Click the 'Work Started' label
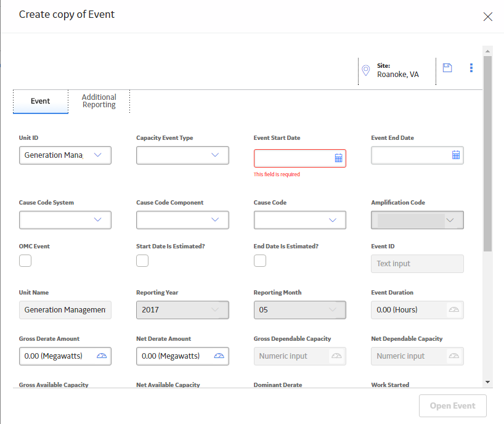Screen dimensions: 504x424 pos(390,385)
